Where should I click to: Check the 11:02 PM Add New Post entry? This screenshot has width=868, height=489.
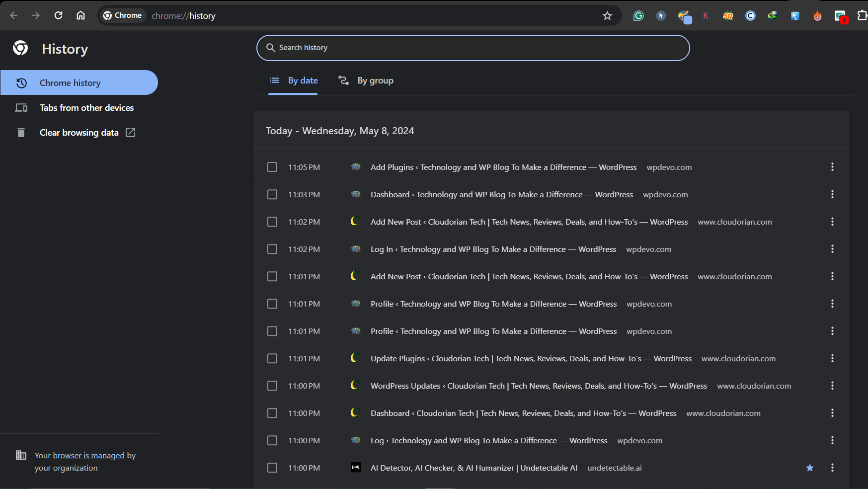pyautogui.click(x=272, y=222)
